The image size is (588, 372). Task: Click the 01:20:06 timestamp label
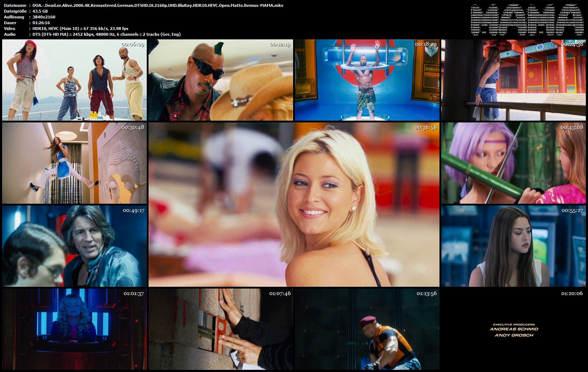(572, 293)
